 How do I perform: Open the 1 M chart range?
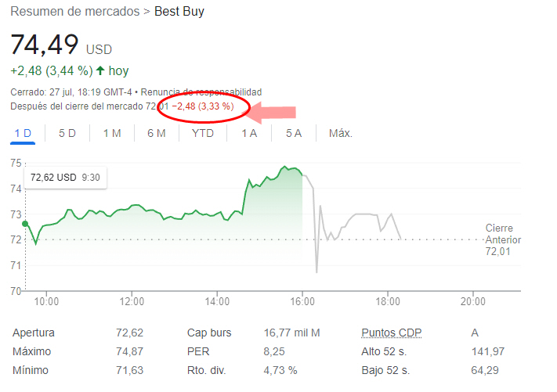point(112,133)
